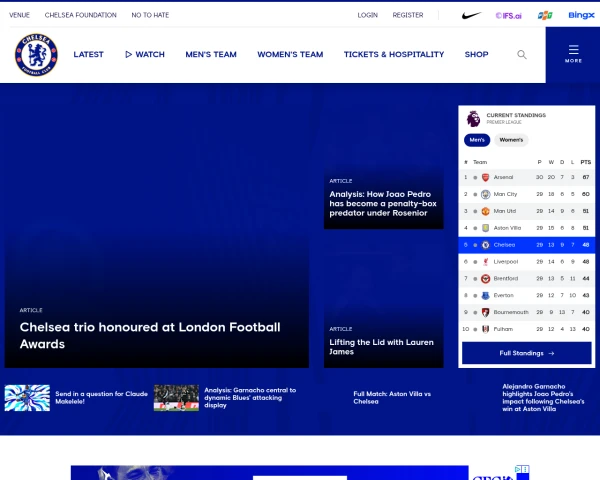Click the Brentford team name

(505, 278)
